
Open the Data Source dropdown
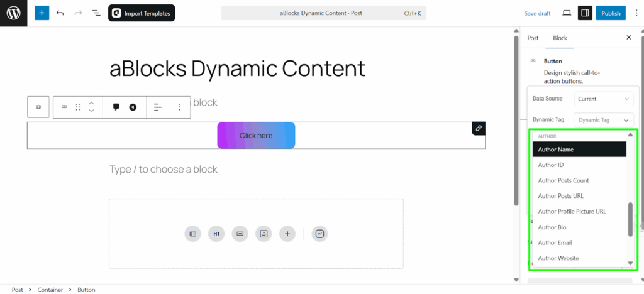pos(603,99)
